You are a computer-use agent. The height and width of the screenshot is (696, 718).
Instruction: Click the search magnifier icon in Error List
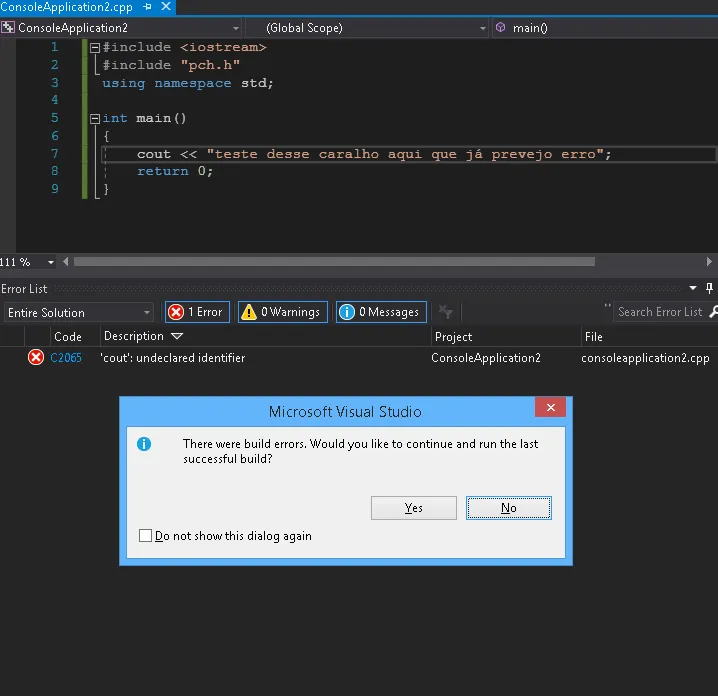(x=712, y=312)
